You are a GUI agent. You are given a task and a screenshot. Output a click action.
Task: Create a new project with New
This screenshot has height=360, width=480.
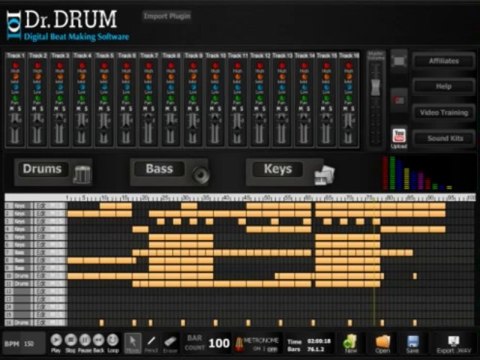[x=350, y=344]
